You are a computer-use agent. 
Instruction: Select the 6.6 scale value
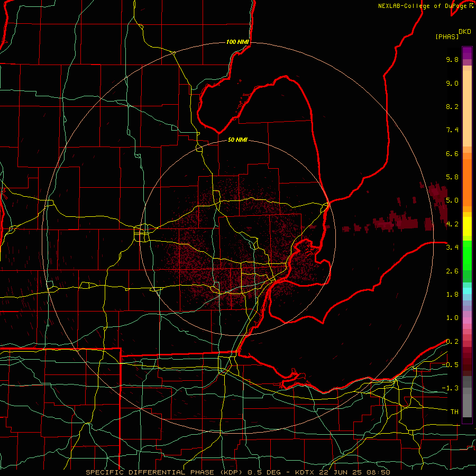(452, 153)
